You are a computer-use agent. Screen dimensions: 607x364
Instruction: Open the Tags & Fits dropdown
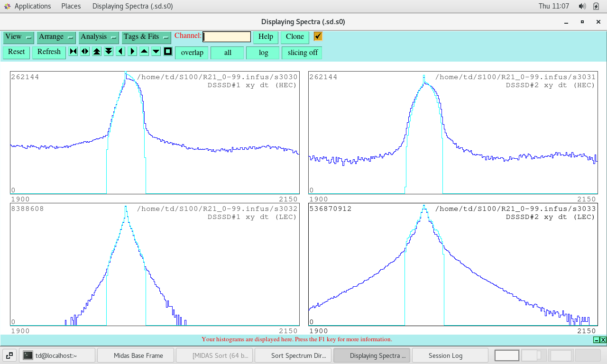(146, 37)
